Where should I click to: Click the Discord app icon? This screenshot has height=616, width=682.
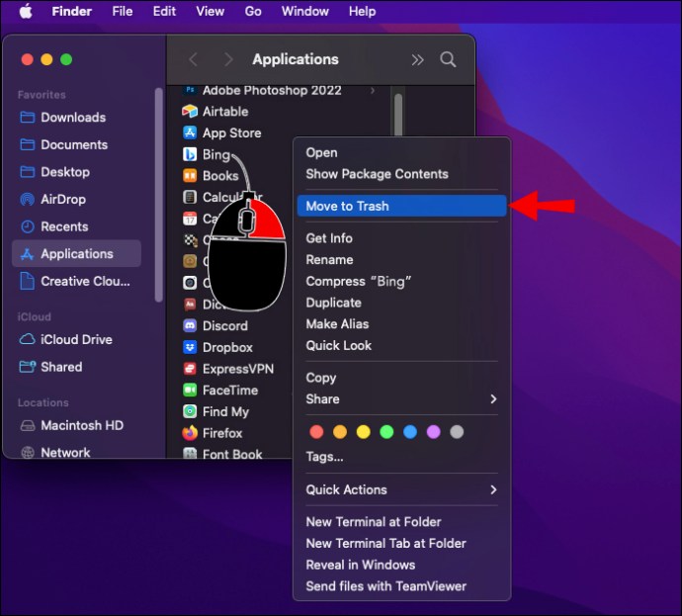coord(190,325)
